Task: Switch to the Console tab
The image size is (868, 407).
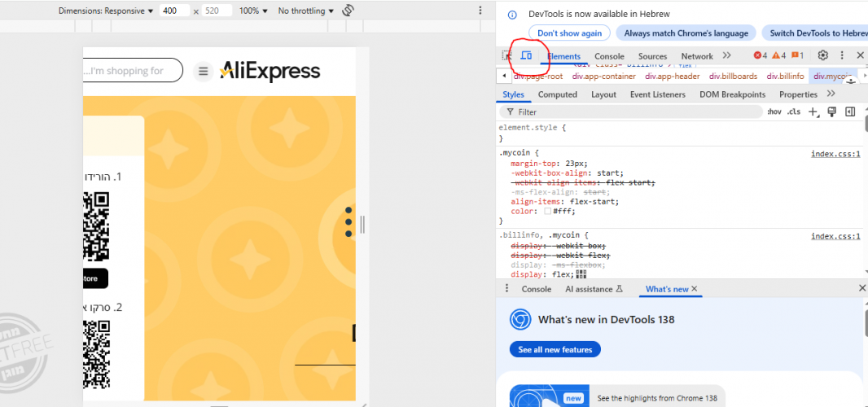Action: 609,56
